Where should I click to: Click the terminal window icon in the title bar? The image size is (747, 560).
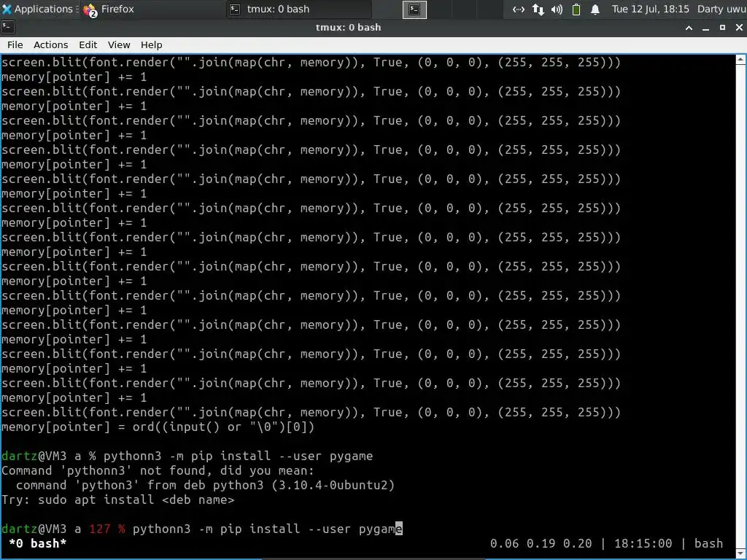coord(8,27)
